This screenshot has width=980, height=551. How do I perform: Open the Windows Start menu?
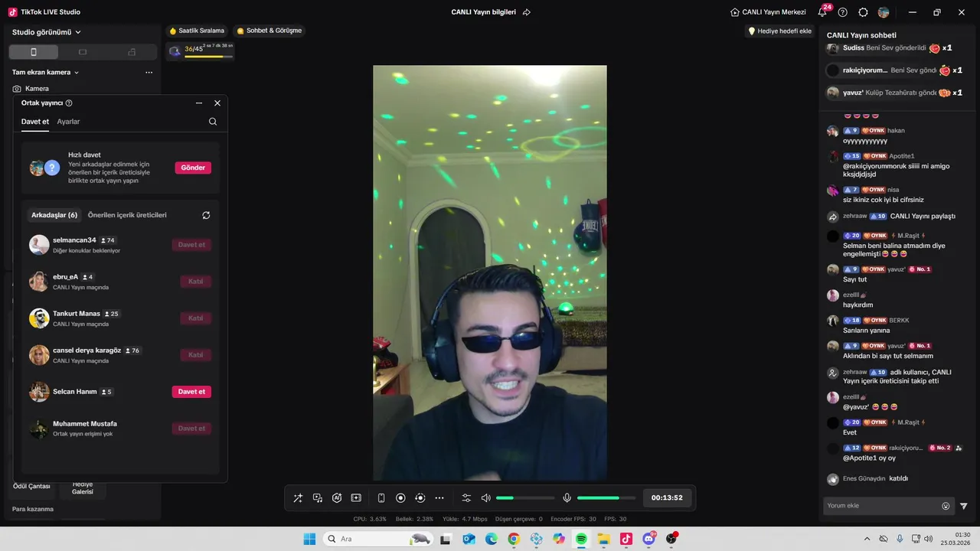click(x=309, y=539)
